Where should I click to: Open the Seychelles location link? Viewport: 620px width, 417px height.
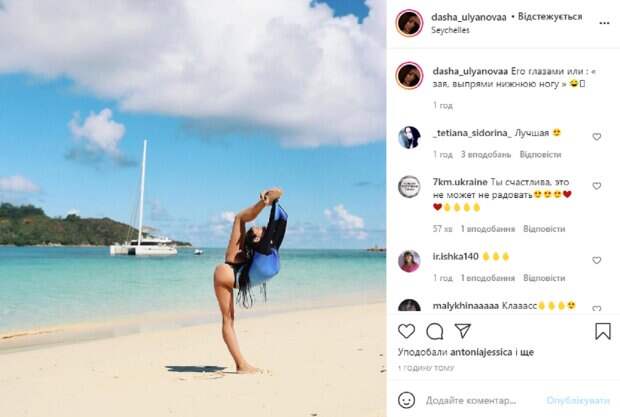coord(450,30)
